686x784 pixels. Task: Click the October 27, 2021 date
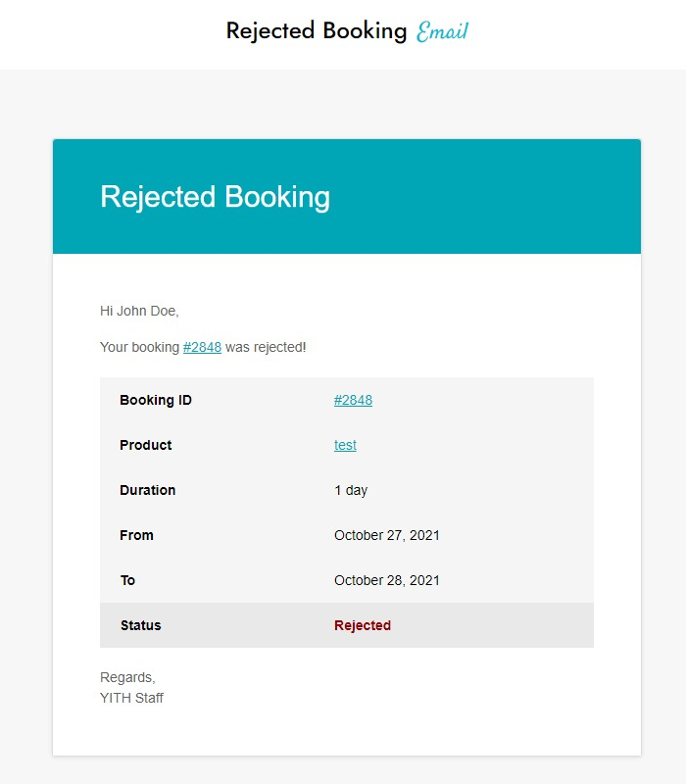(386, 535)
